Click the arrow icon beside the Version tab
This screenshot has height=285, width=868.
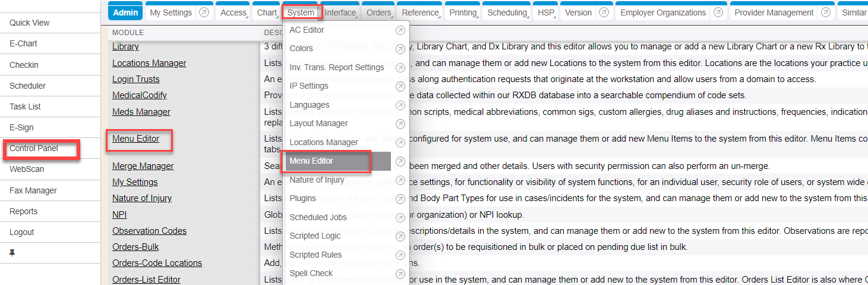tap(604, 12)
